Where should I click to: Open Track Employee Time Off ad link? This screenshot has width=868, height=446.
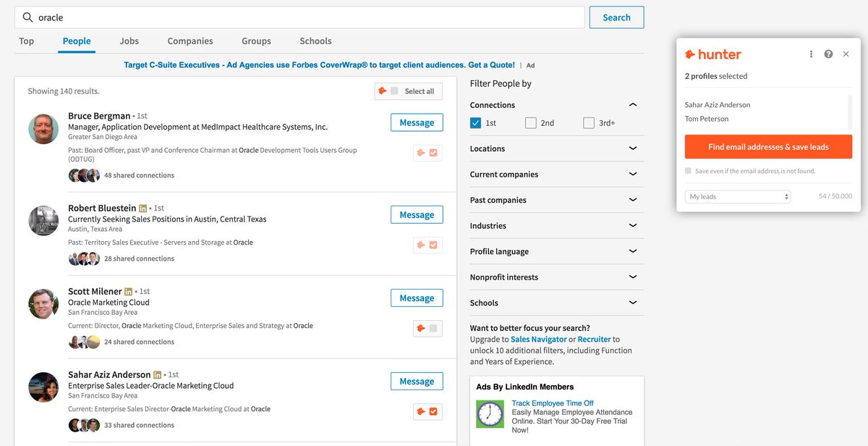553,403
